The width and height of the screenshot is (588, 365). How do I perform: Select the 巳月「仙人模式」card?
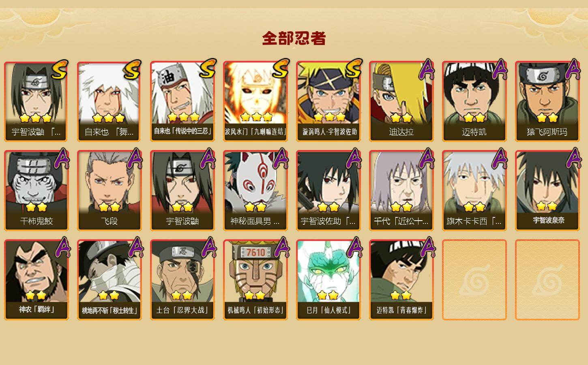pos(328,280)
